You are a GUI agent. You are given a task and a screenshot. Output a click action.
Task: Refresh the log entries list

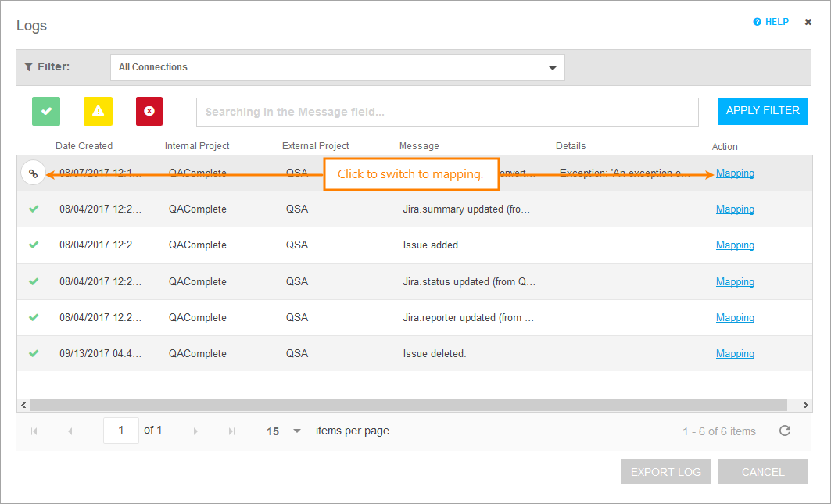(x=785, y=431)
